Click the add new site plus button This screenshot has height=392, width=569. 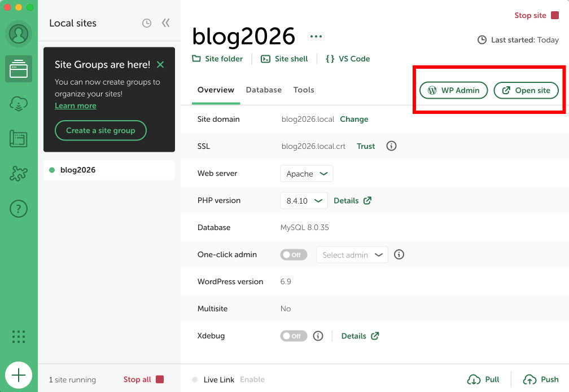click(x=19, y=375)
